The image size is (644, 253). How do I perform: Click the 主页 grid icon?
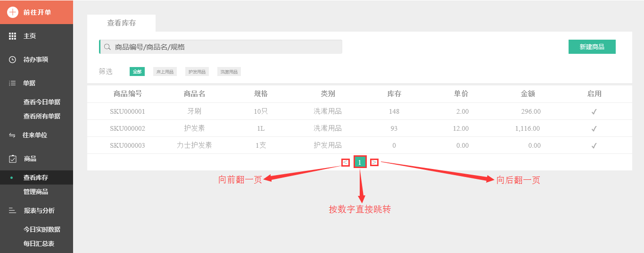pyautogui.click(x=13, y=36)
